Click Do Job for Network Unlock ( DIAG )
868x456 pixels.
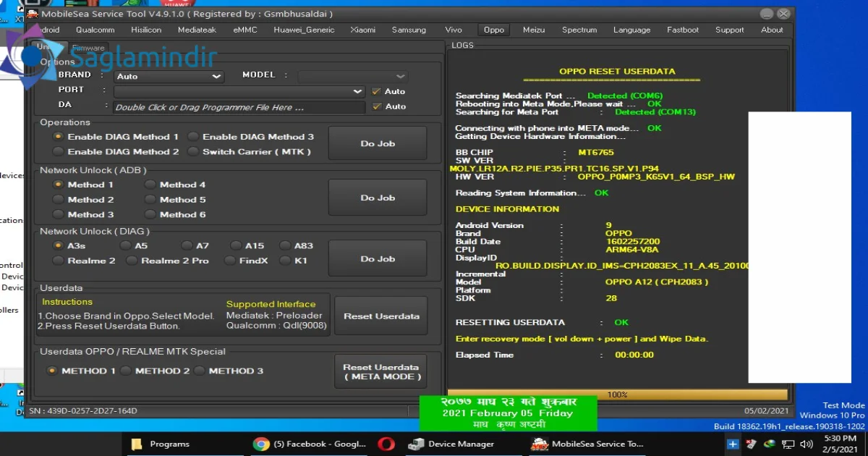point(378,258)
